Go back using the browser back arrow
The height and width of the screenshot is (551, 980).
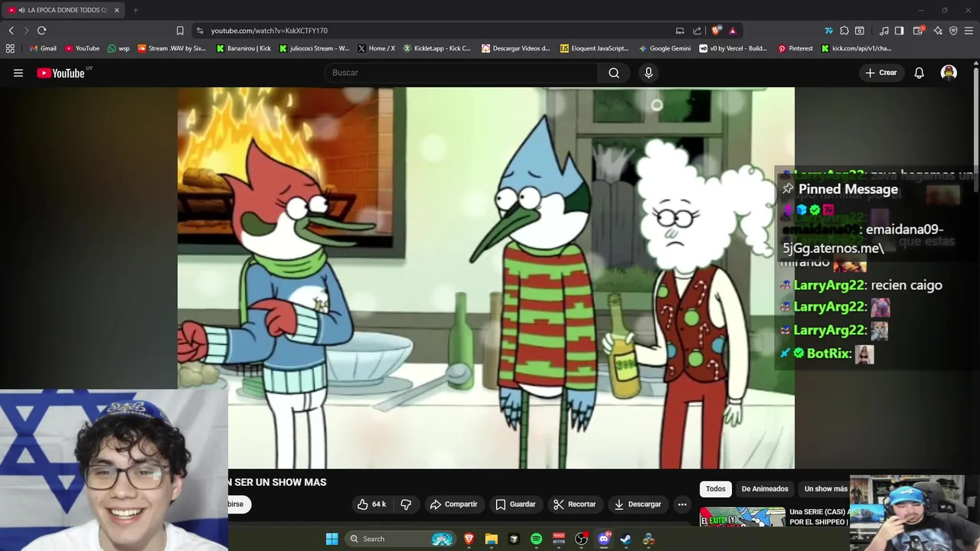click(11, 31)
